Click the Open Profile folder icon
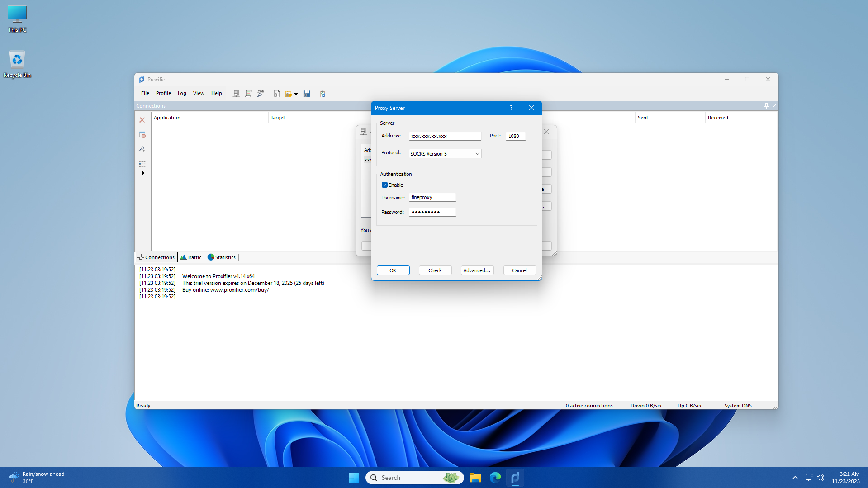 point(289,94)
